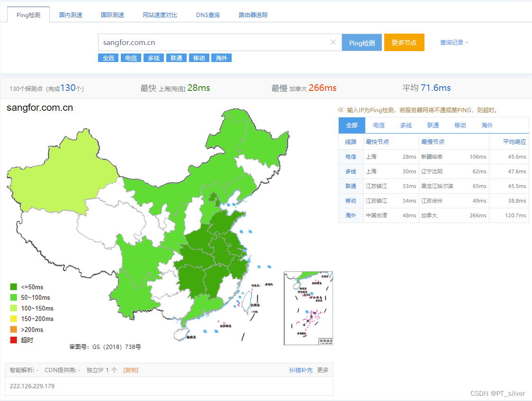532x401 pixels.
Task: Open the 移动 row link in table
Action: pyautogui.click(x=351, y=201)
